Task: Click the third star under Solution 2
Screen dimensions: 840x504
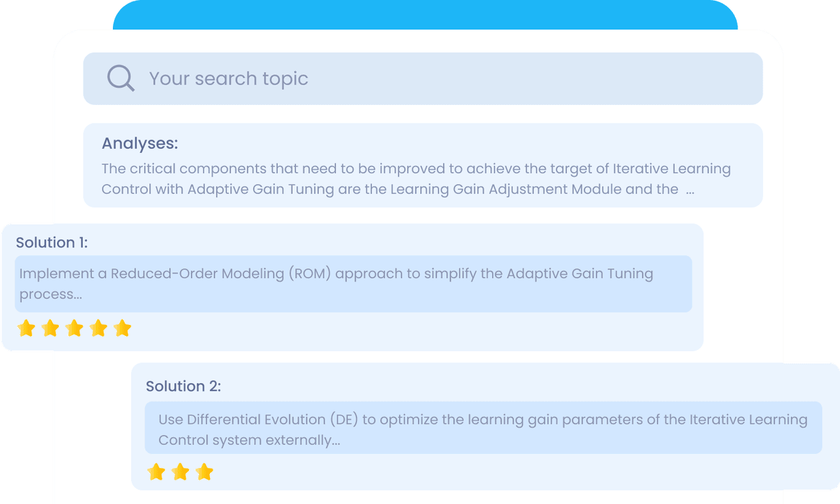Action: [205, 472]
